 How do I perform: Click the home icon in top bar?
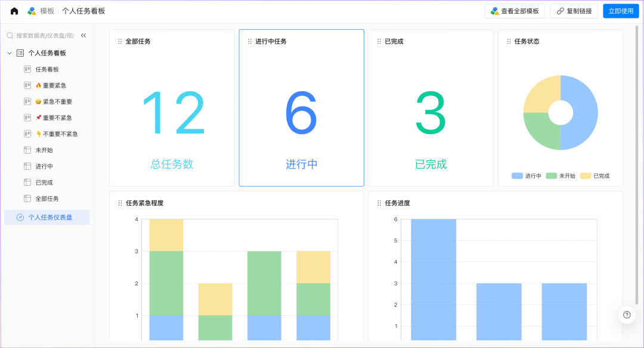tap(14, 11)
